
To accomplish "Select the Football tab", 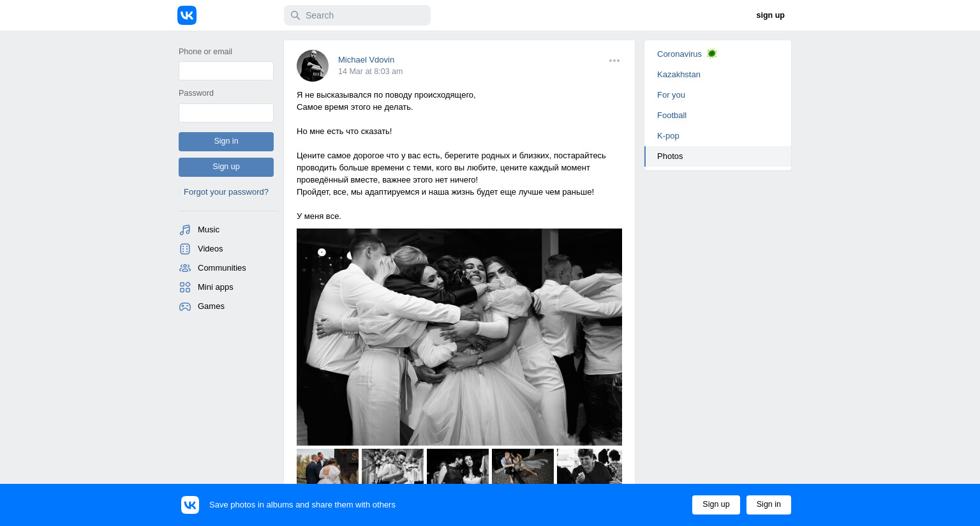I will point(718,116).
